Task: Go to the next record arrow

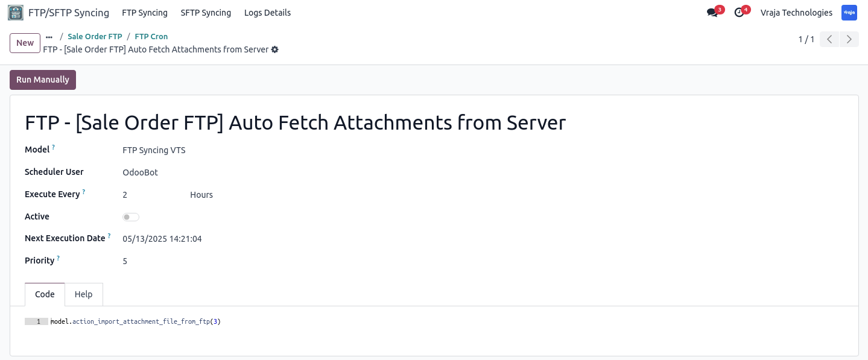Action: click(x=849, y=40)
